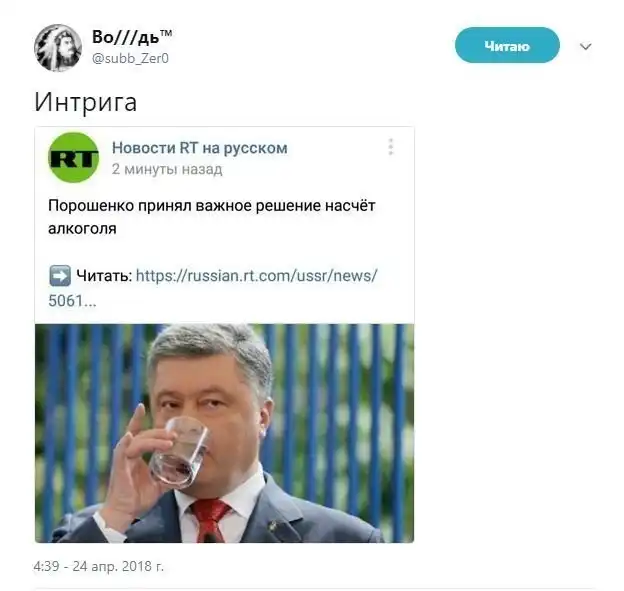The height and width of the screenshot is (591, 624).
Task: Open the photo of man drinking water
Action: pos(224,433)
